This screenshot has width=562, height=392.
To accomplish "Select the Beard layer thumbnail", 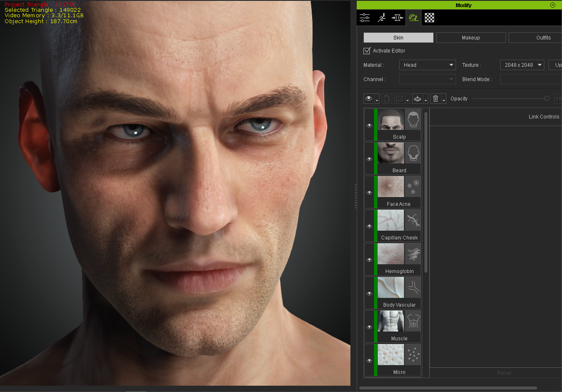I will click(391, 153).
